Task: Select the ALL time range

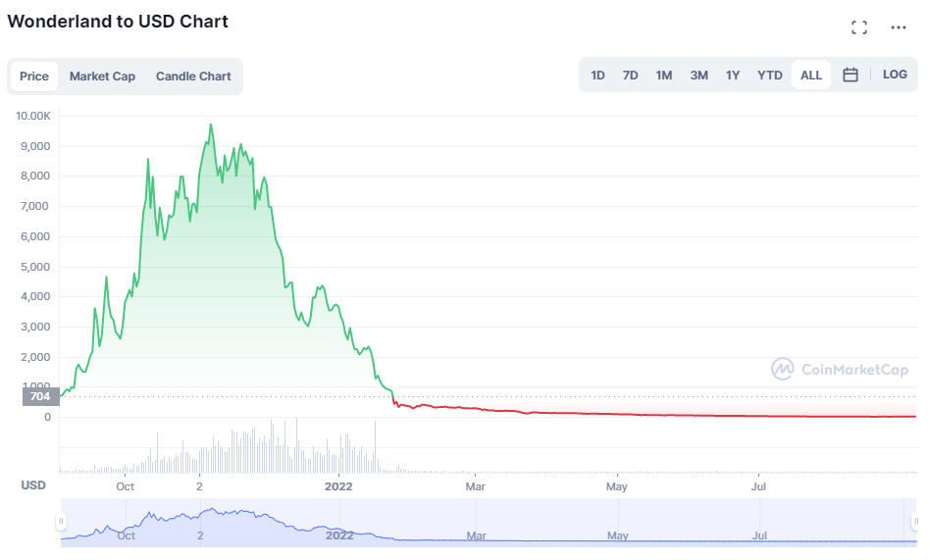Action: [x=810, y=76]
